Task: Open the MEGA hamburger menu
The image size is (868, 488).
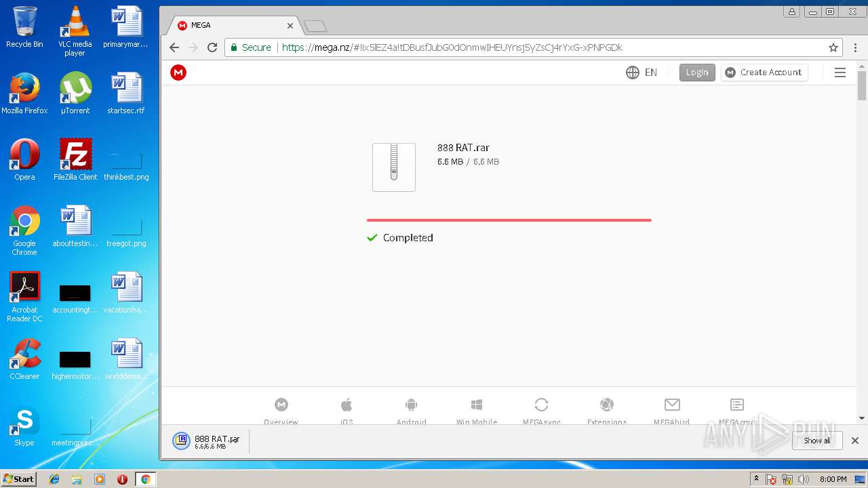Action: (840, 73)
